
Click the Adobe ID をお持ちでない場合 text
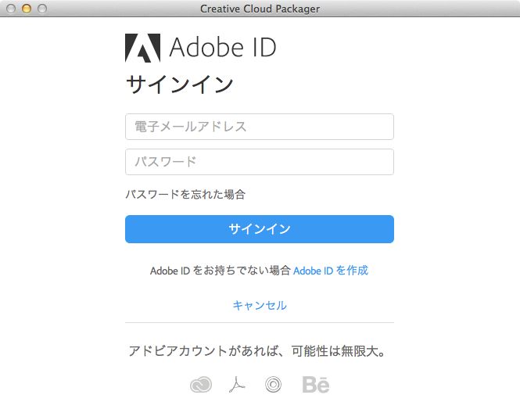click(221, 271)
